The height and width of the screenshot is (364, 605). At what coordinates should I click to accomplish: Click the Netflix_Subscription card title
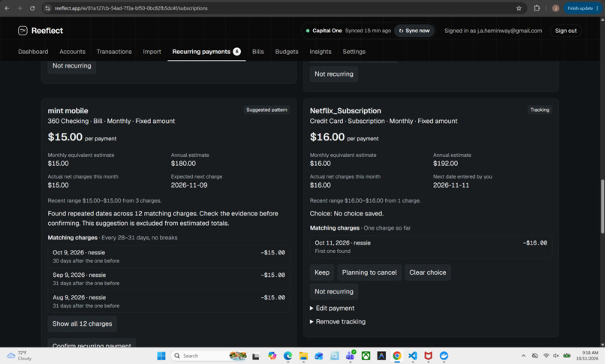coord(345,110)
